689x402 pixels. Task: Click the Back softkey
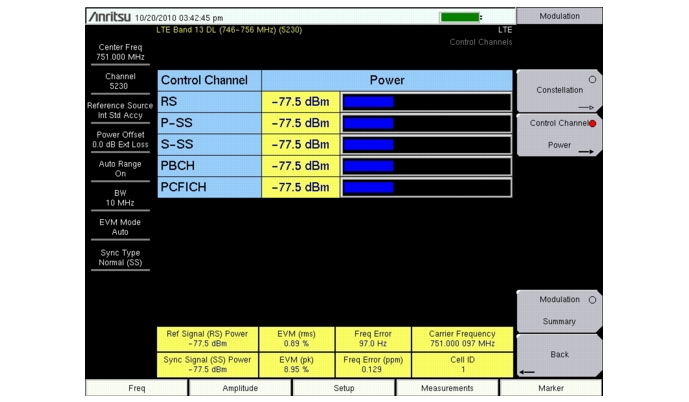(559, 355)
